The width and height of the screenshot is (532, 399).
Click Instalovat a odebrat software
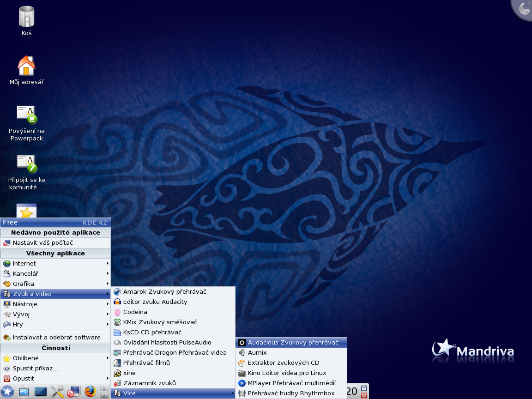tap(55, 338)
